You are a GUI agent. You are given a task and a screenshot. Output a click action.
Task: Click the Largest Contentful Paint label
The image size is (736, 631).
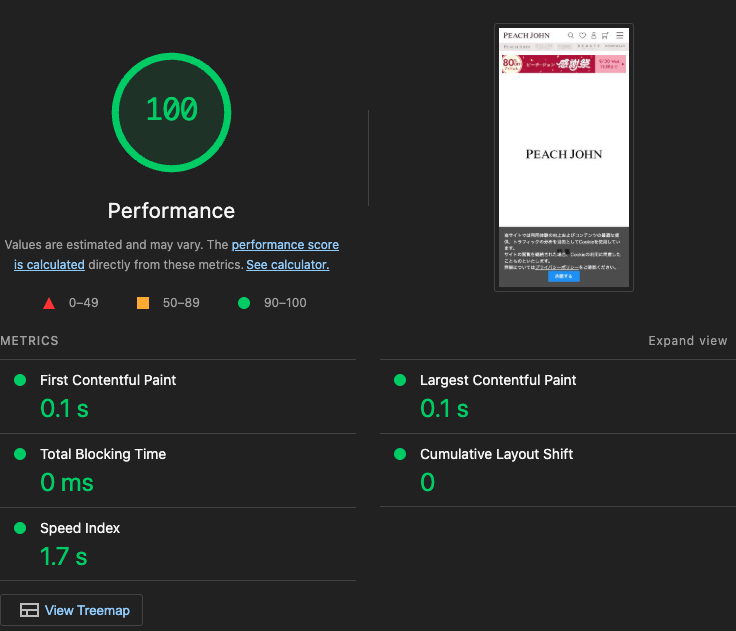coord(498,380)
